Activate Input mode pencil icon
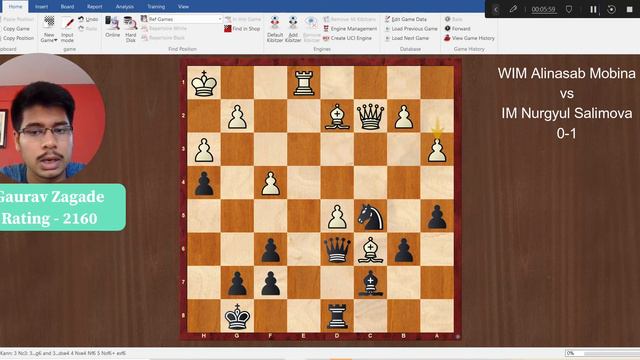This screenshot has width=640, height=360. point(67,23)
